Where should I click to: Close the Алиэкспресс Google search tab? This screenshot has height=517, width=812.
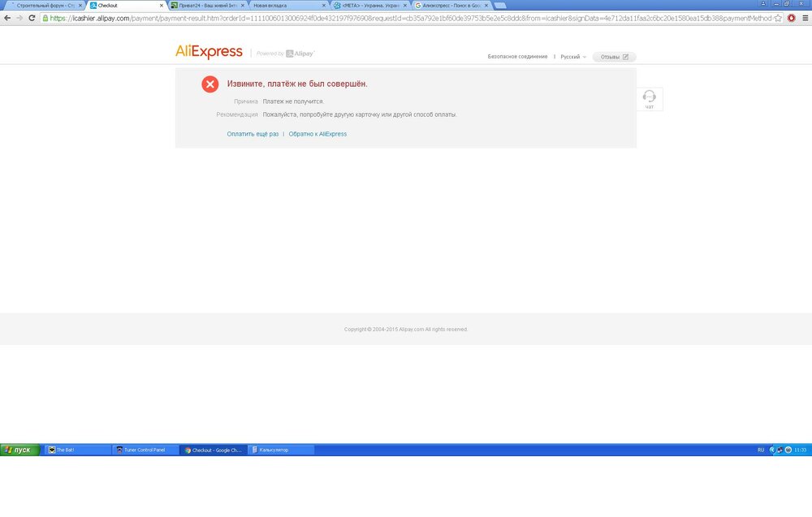coord(486,6)
